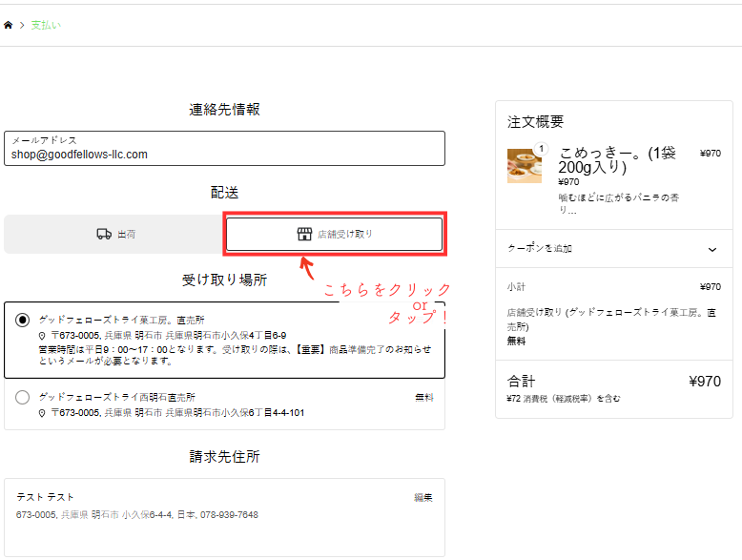Open the クーポンを追加 coupon section
The height and width of the screenshot is (560, 742).
(x=540, y=249)
